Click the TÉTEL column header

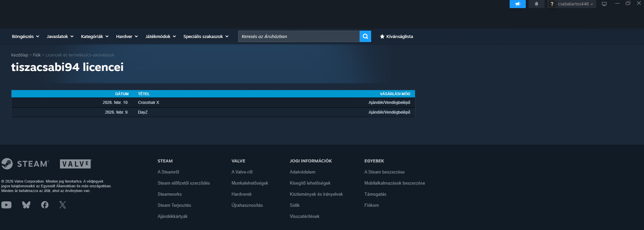(x=144, y=94)
